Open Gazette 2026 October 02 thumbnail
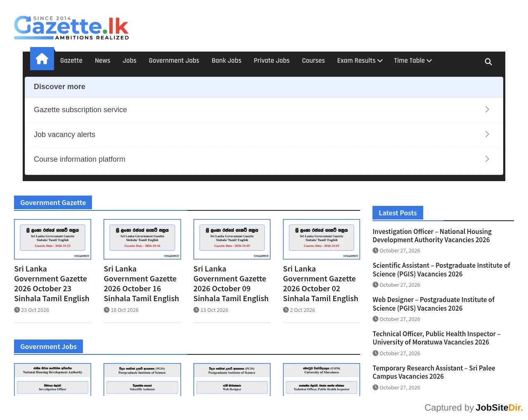This screenshot has width=528, height=420. 321,239
